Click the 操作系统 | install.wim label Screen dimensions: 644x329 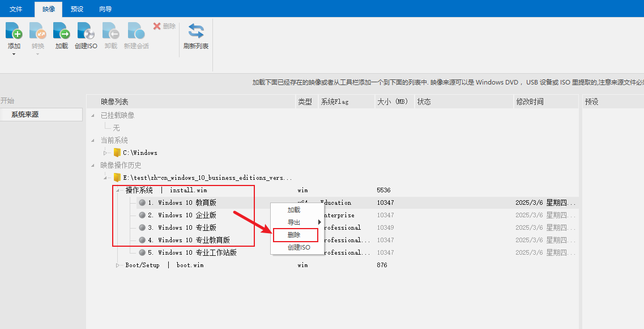[167, 190]
